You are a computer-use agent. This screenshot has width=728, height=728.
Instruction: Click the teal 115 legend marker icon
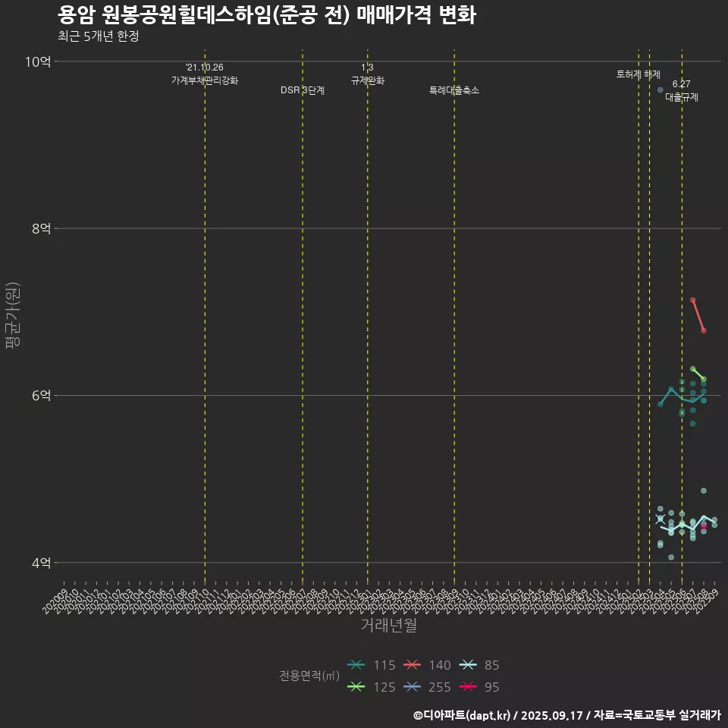pyautogui.click(x=356, y=665)
